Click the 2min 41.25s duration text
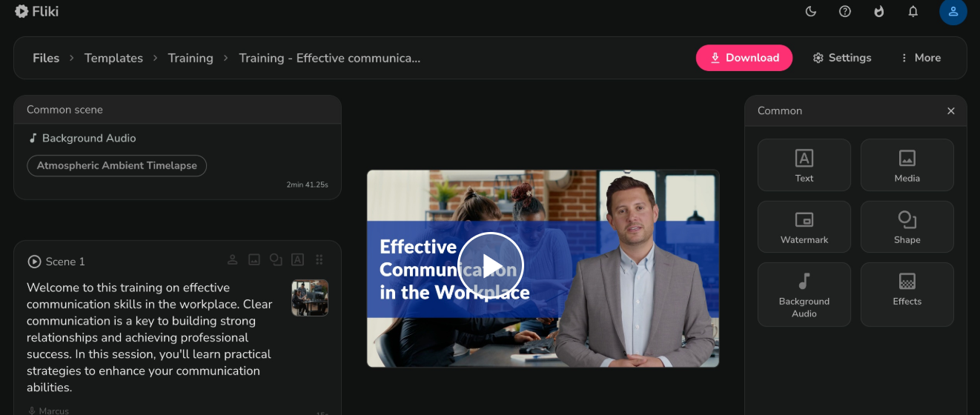Screen dimensions: 980x415 (307, 185)
